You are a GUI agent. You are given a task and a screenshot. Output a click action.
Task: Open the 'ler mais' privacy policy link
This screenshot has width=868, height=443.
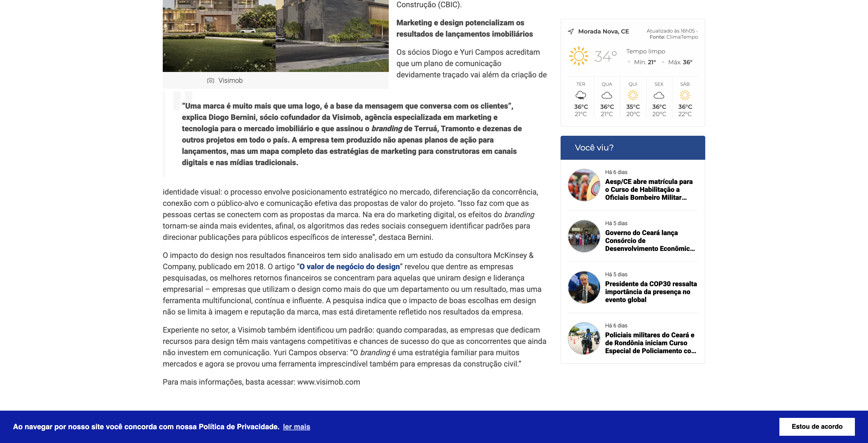(x=297, y=427)
